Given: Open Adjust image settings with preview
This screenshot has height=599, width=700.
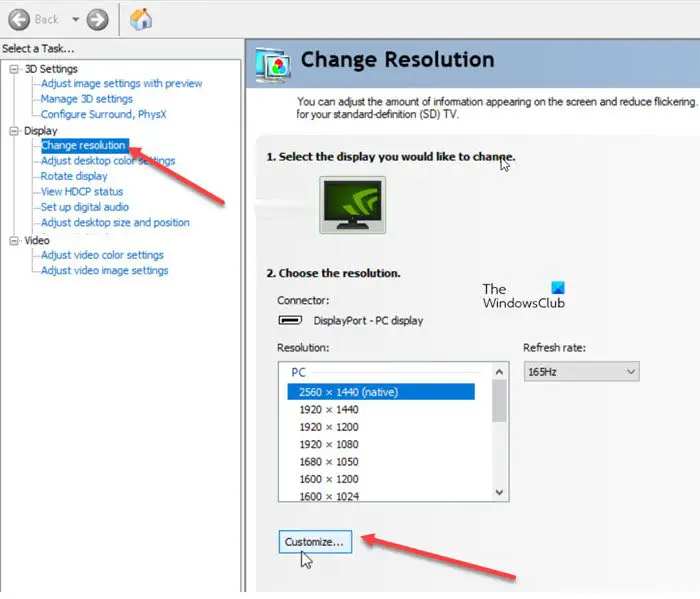Looking at the screenshot, I should click(121, 83).
